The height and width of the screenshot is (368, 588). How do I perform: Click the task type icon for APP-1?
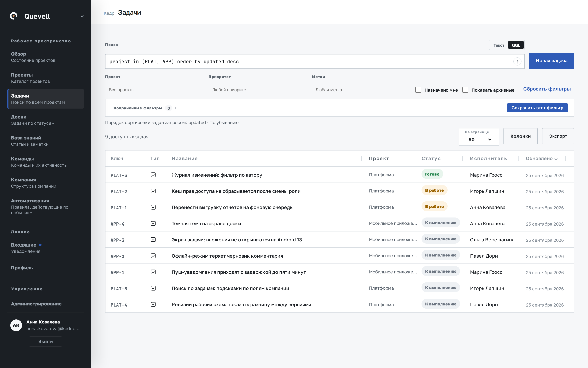pyautogui.click(x=153, y=272)
